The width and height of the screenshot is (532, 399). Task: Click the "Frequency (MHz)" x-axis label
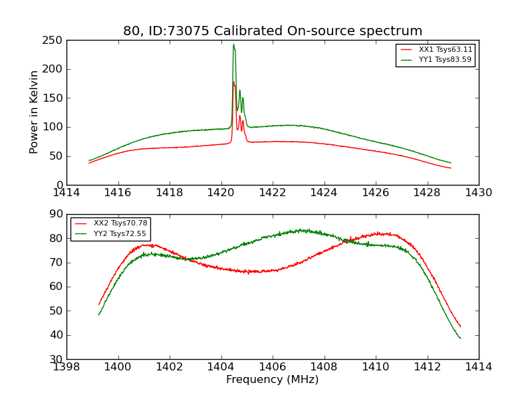[273, 379]
